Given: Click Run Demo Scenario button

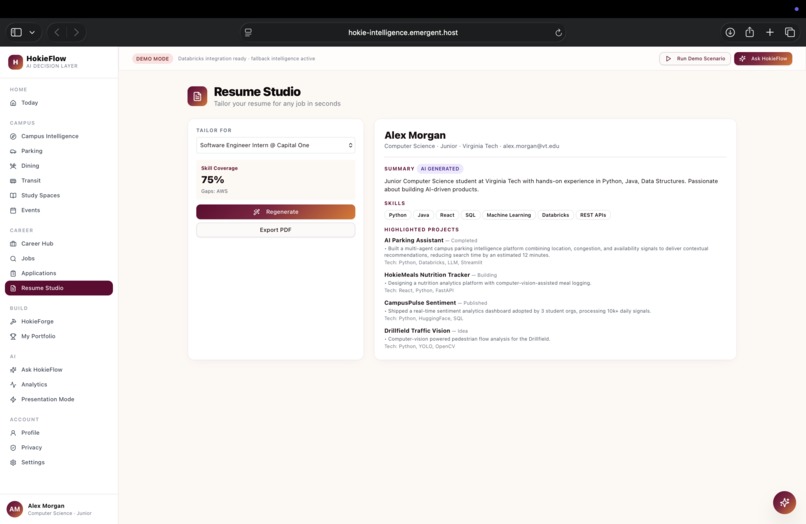Looking at the screenshot, I should click(x=695, y=59).
